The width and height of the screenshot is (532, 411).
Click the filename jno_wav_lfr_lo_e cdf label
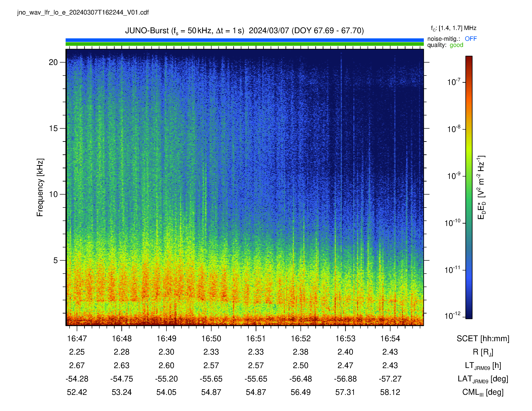coord(83,12)
